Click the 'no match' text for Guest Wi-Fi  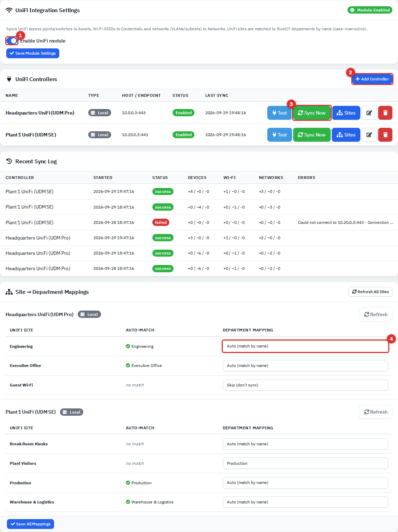click(135, 385)
